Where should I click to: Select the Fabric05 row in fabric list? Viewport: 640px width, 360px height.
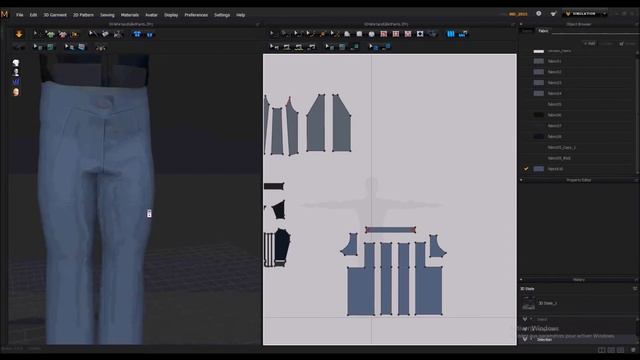(578, 104)
